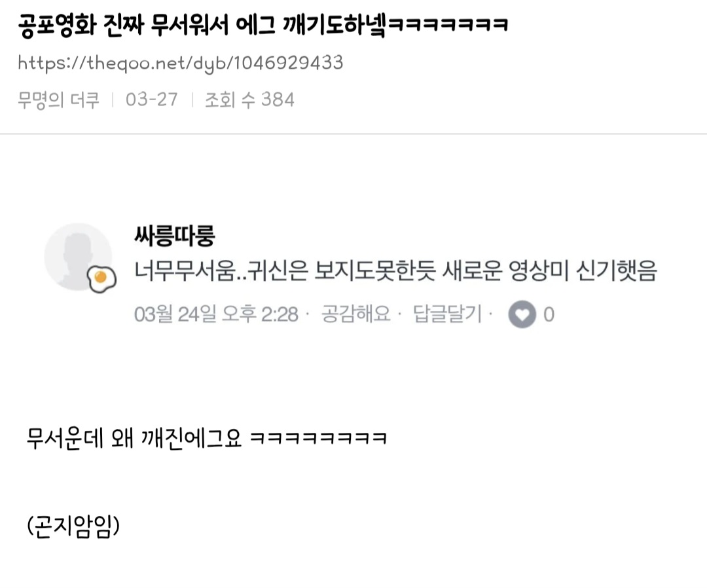Image resolution: width=707 pixels, height=588 pixels.
Task: Click the text (곤지암임)
Action: pos(73,526)
